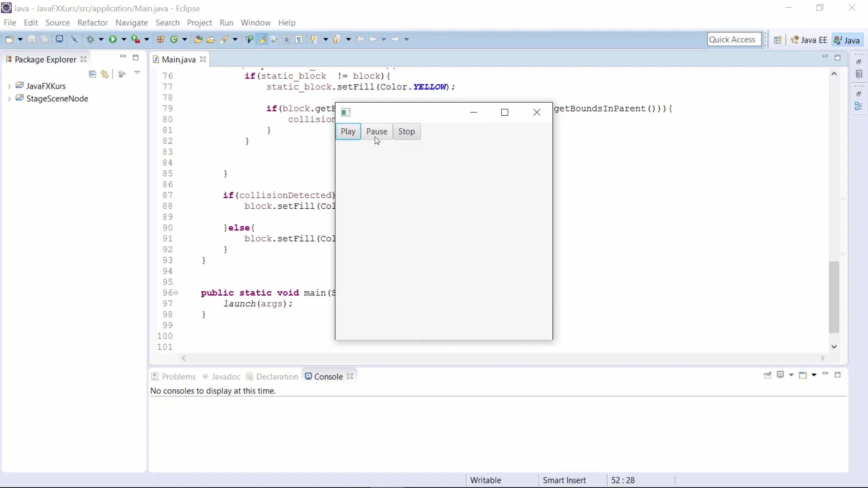
Task: Click the editor scroll down arrow
Action: [834, 347]
